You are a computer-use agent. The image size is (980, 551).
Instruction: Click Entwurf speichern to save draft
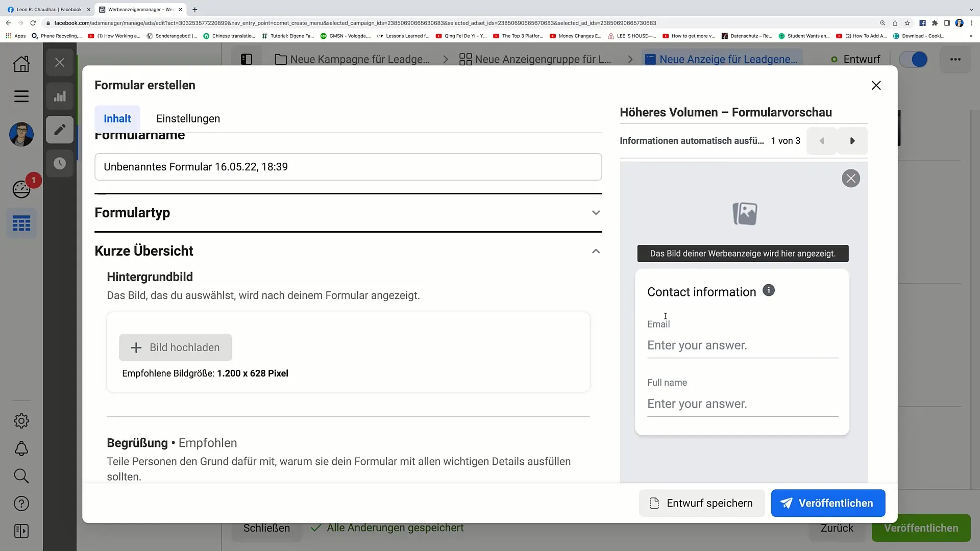tap(701, 503)
